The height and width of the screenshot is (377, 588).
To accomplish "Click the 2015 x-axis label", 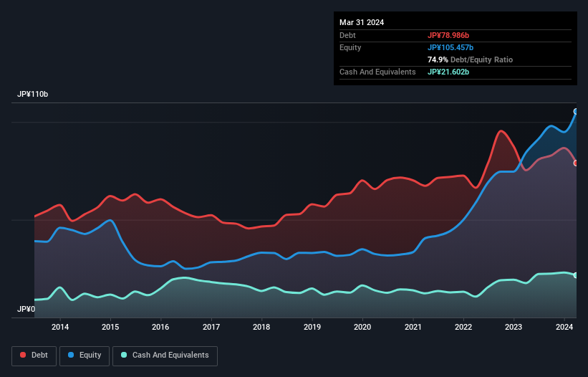I will (110, 327).
